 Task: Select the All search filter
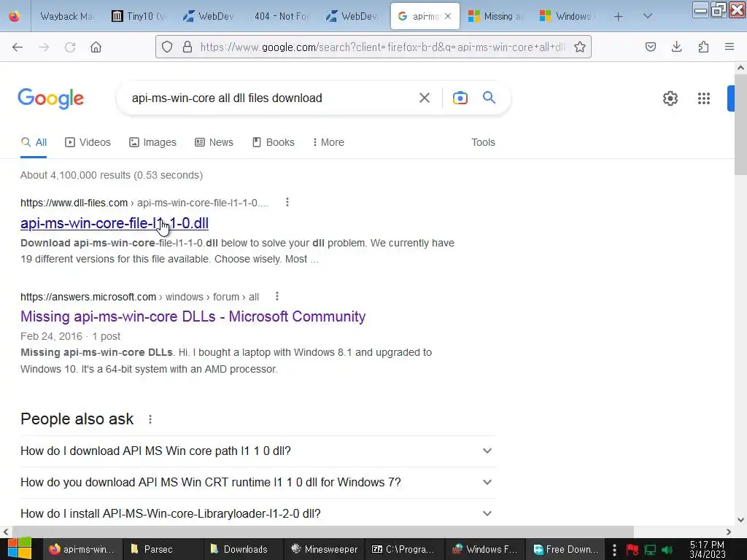34,142
